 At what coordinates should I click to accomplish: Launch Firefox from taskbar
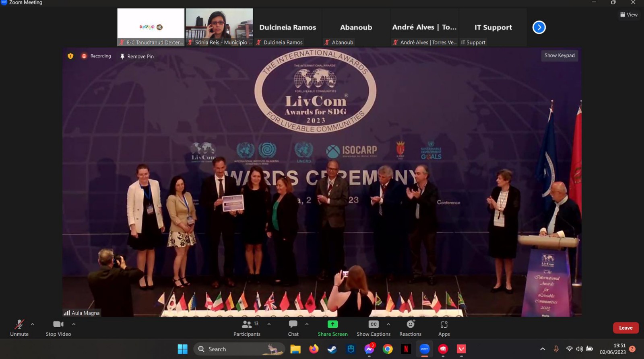[314, 349]
